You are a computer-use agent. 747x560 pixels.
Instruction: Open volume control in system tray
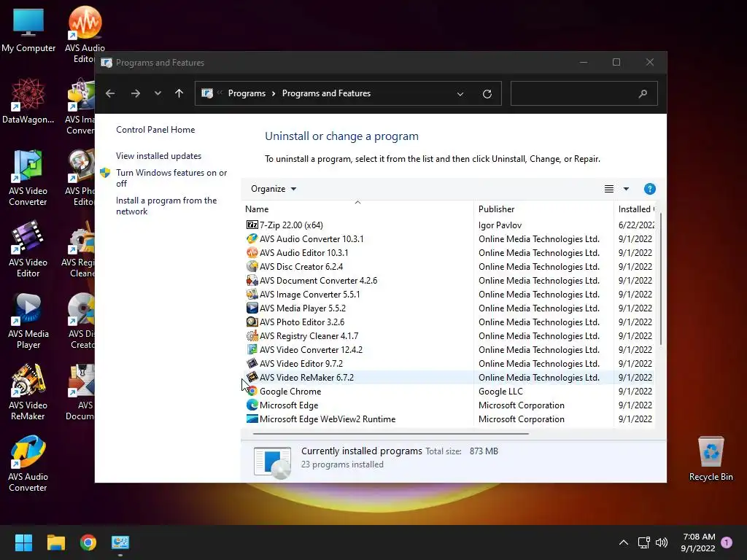pyautogui.click(x=662, y=542)
